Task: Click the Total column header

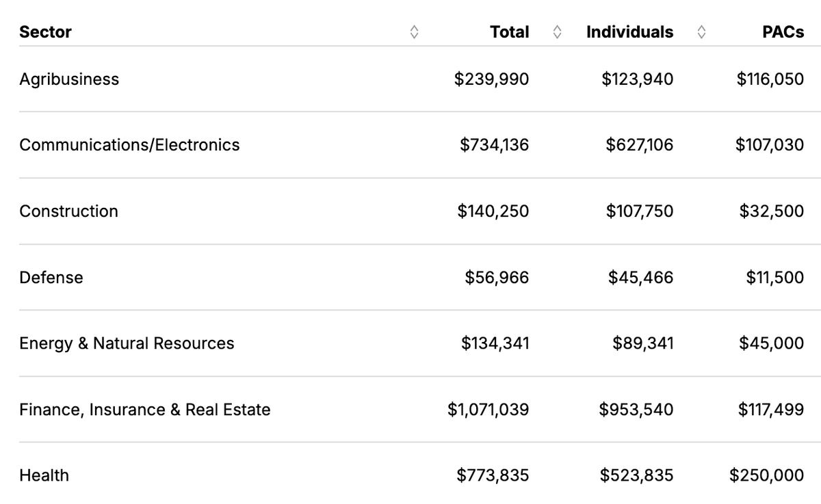Action: tap(509, 32)
